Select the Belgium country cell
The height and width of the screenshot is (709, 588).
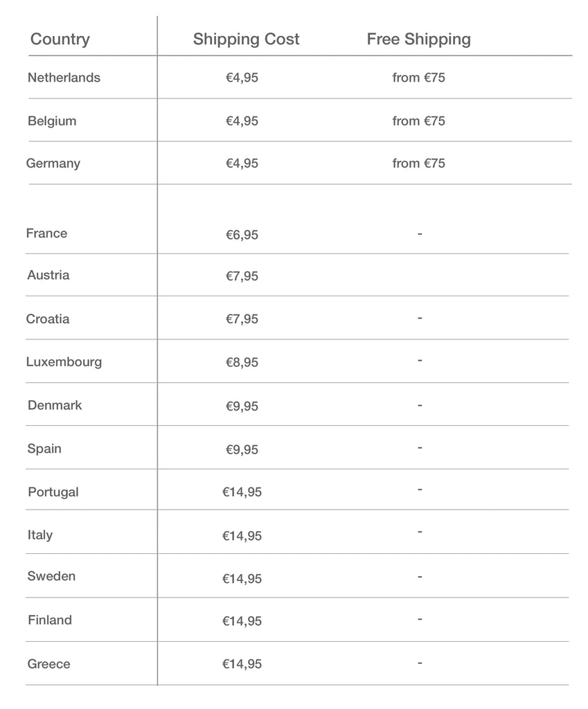52,120
